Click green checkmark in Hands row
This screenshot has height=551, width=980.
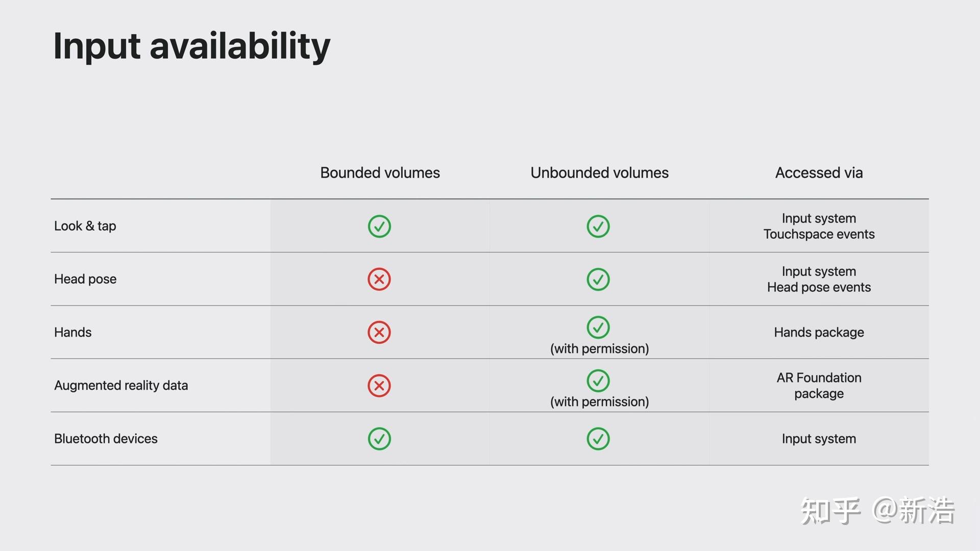coord(598,328)
